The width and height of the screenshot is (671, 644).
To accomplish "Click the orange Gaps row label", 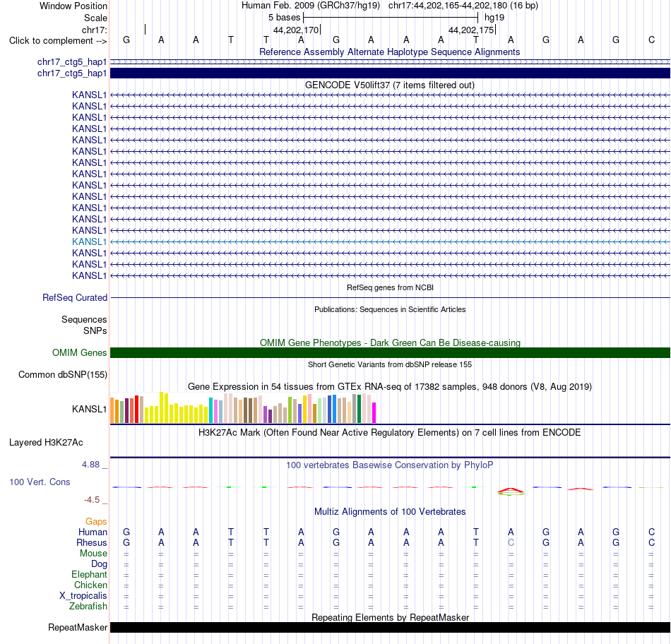I will coord(96,521).
